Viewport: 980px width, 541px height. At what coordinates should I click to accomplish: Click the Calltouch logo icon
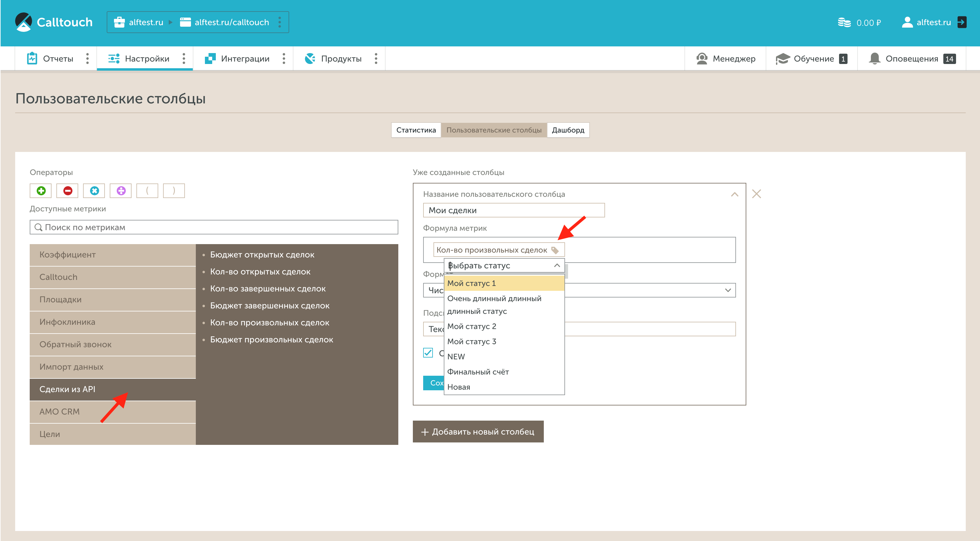[24, 22]
